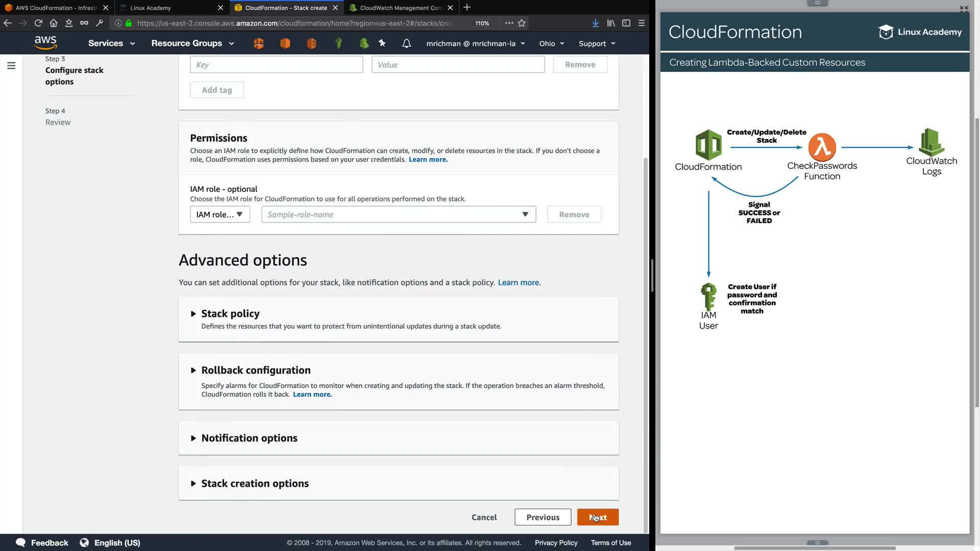Bookmark page with star icon
This screenshot has height=551, width=980.
(522, 23)
